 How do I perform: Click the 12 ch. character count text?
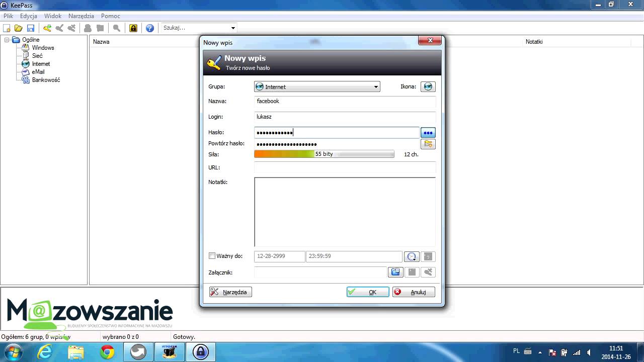[x=411, y=154]
